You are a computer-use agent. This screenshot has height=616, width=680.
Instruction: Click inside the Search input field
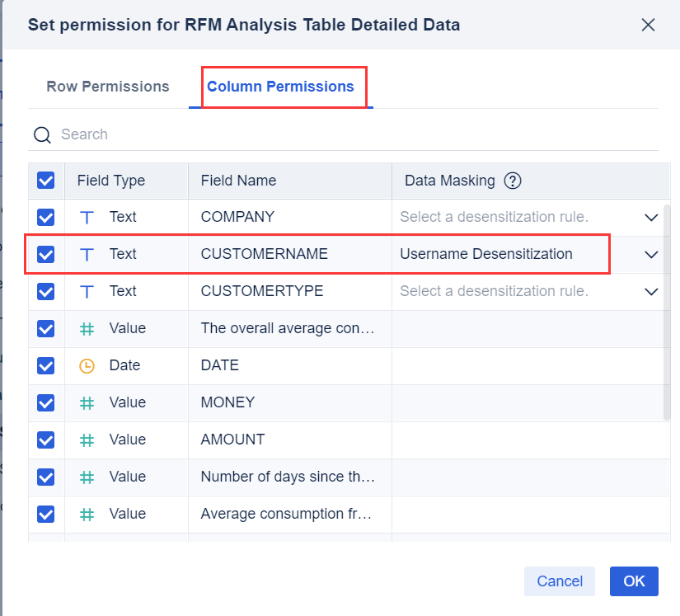[x=124, y=134]
